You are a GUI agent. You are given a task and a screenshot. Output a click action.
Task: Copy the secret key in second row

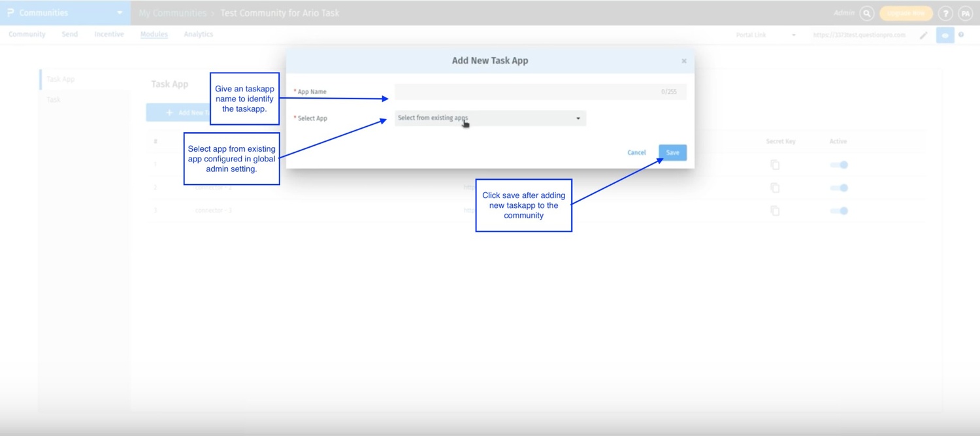tap(775, 188)
